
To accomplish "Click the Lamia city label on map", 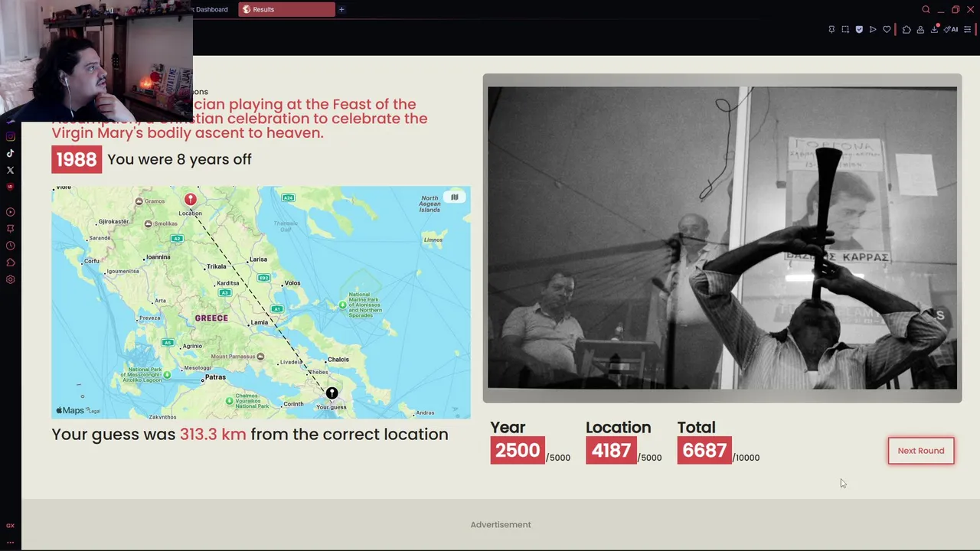I will pyautogui.click(x=260, y=322).
